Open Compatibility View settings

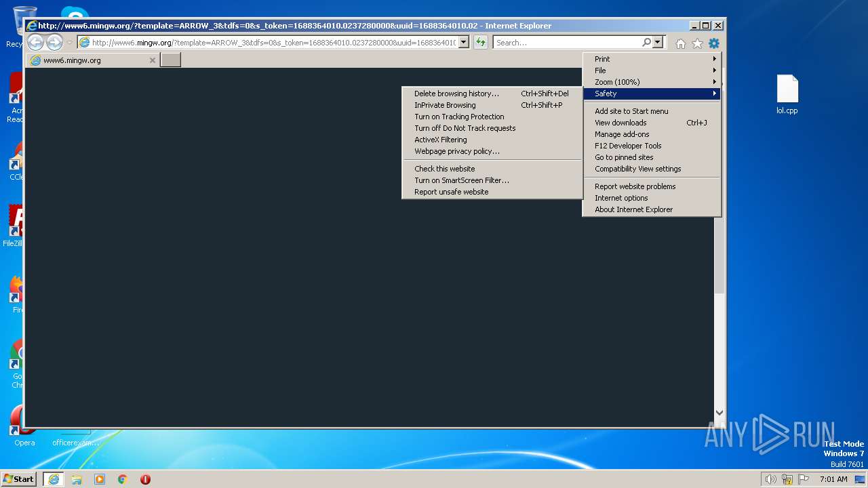(652, 169)
